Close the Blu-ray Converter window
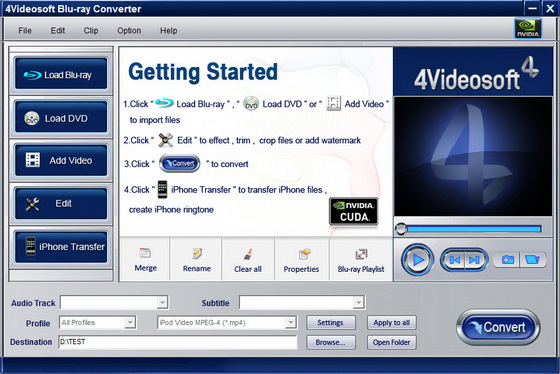This screenshot has width=560, height=374. pos(550,9)
